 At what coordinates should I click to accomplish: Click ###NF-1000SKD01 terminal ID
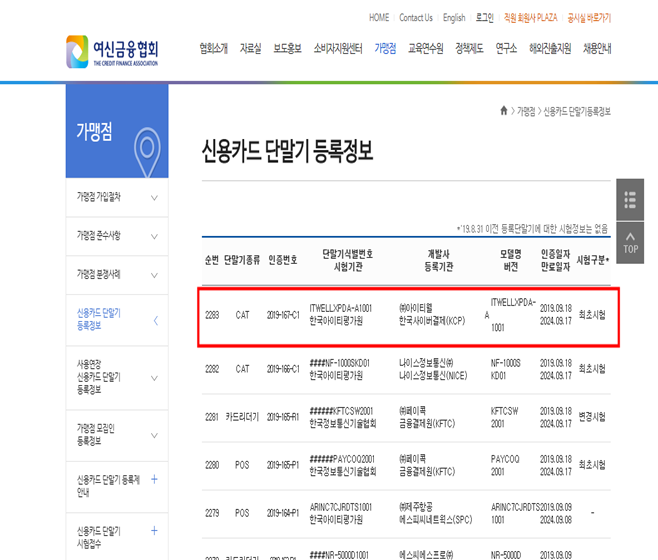coord(339,363)
